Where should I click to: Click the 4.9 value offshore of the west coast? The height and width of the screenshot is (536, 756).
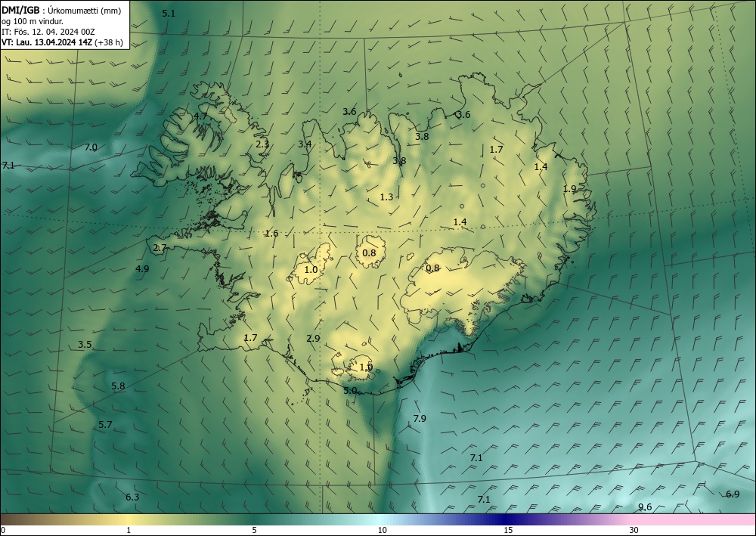(x=142, y=269)
